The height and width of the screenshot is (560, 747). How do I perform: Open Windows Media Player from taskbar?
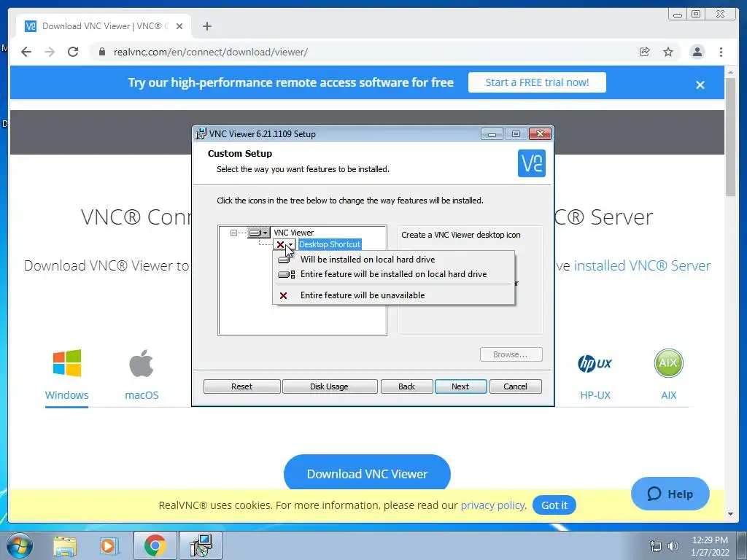tap(108, 545)
